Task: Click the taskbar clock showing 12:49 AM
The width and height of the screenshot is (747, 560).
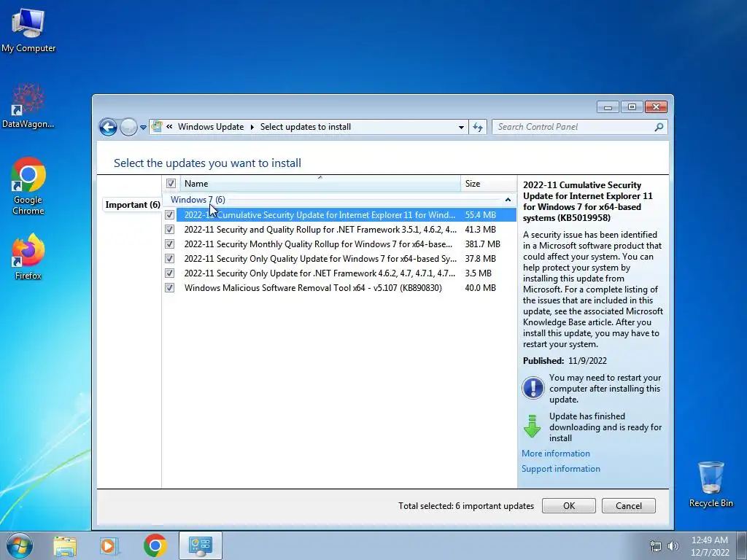Action: [709, 540]
